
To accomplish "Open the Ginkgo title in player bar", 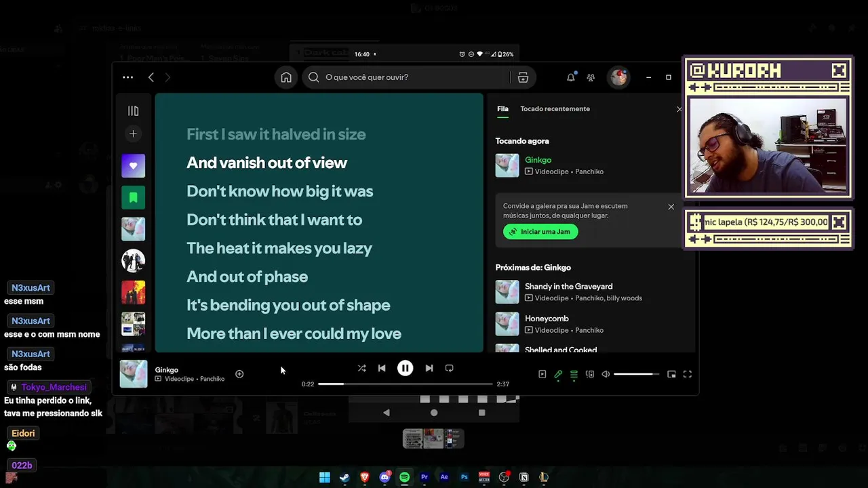I will (x=166, y=370).
